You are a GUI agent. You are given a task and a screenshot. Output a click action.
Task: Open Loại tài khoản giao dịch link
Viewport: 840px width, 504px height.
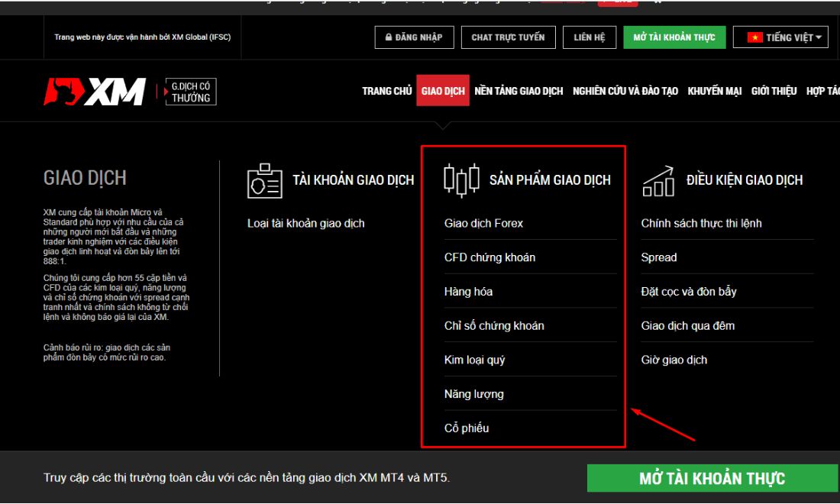point(306,223)
